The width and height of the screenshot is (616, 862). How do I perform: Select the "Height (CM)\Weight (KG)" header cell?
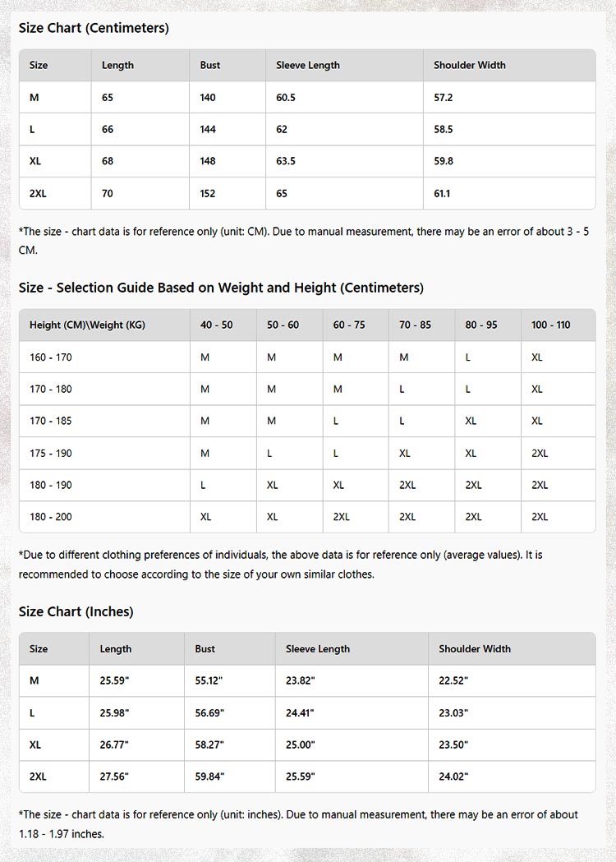point(87,325)
